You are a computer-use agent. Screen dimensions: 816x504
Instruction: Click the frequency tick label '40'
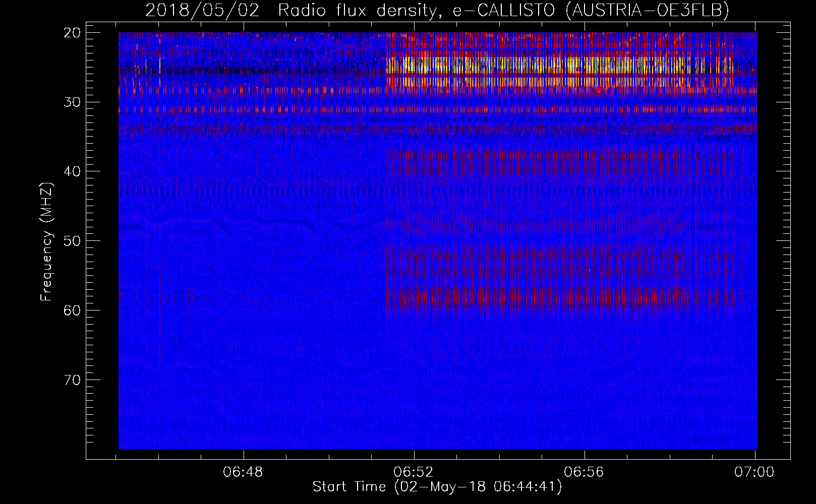click(x=72, y=171)
